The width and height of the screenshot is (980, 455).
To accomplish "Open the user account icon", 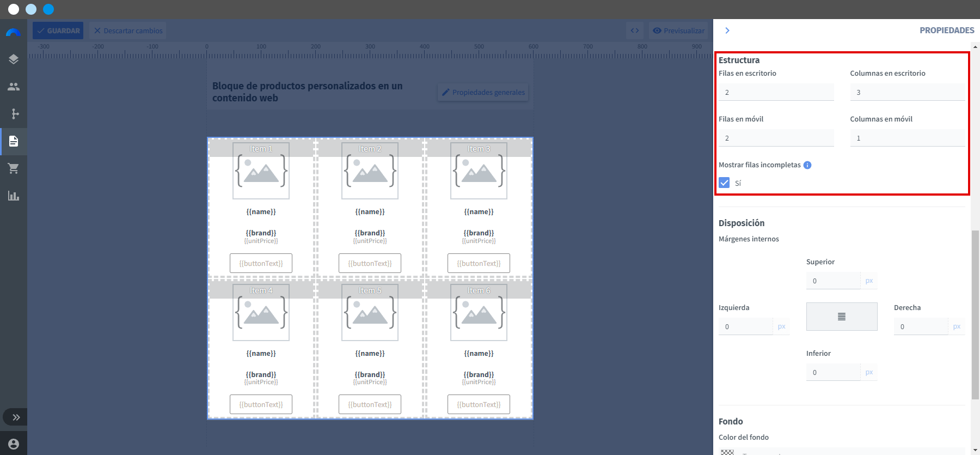I will coord(14,444).
